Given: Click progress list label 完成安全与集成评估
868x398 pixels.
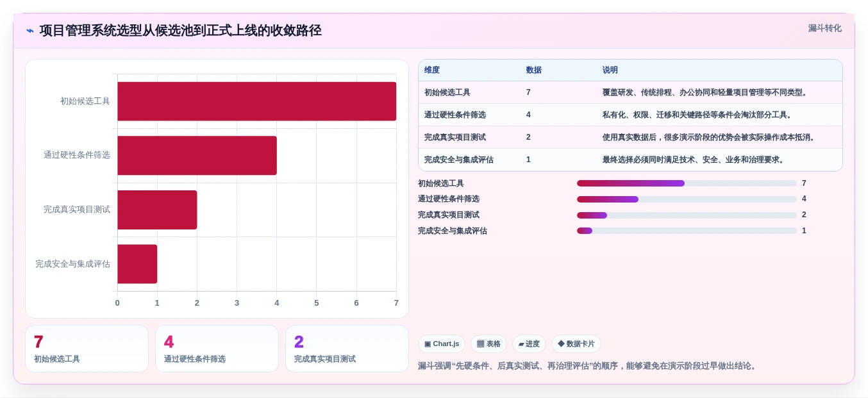Looking at the screenshot, I should [453, 231].
